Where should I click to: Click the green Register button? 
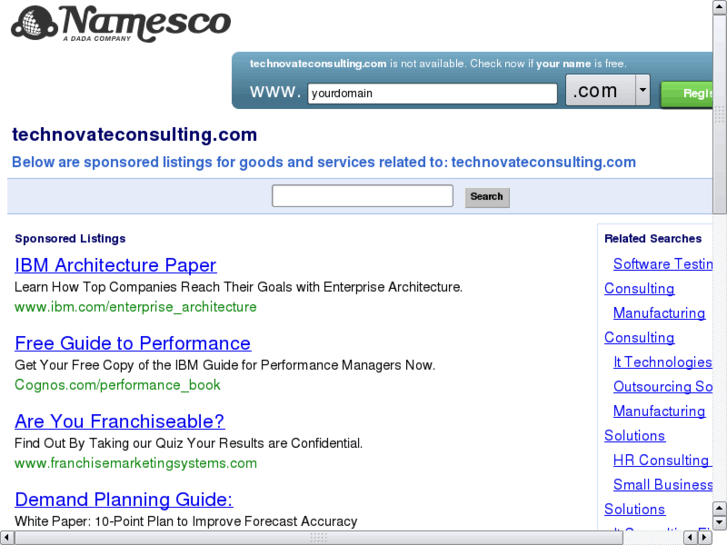pyautogui.click(x=687, y=94)
